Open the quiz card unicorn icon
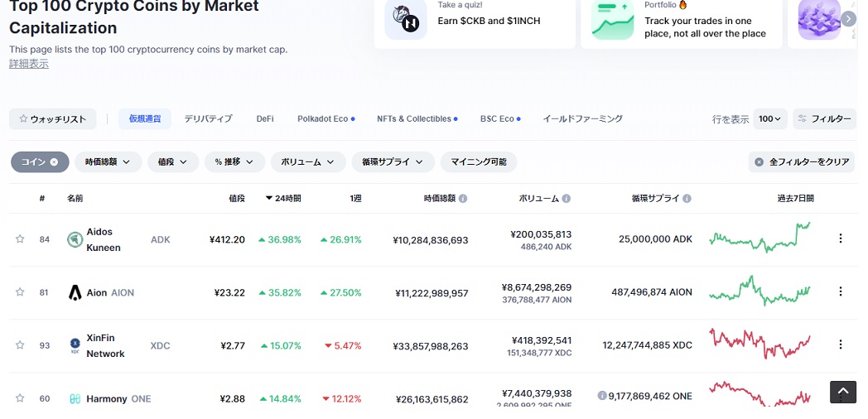The width and height of the screenshot is (868, 419). pyautogui.click(x=406, y=19)
